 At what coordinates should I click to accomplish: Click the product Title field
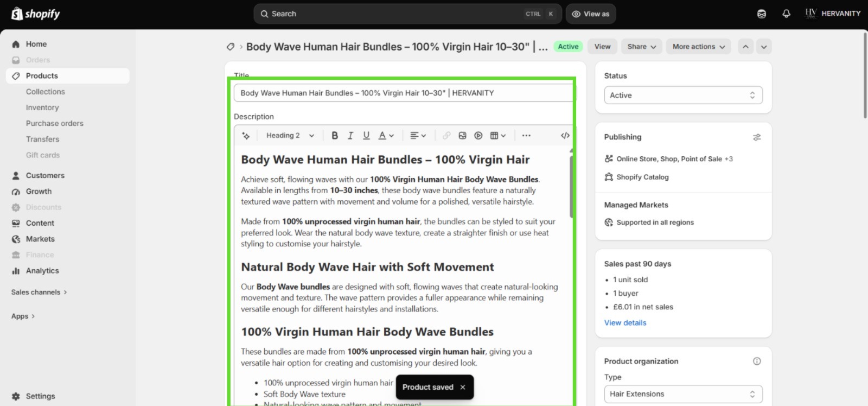click(x=404, y=93)
